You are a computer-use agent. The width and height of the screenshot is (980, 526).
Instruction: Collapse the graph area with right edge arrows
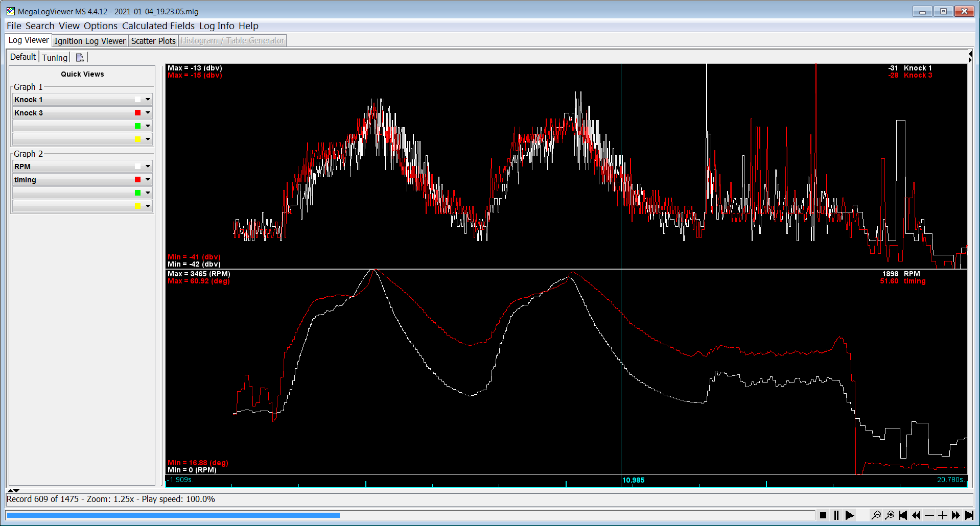(970, 56)
